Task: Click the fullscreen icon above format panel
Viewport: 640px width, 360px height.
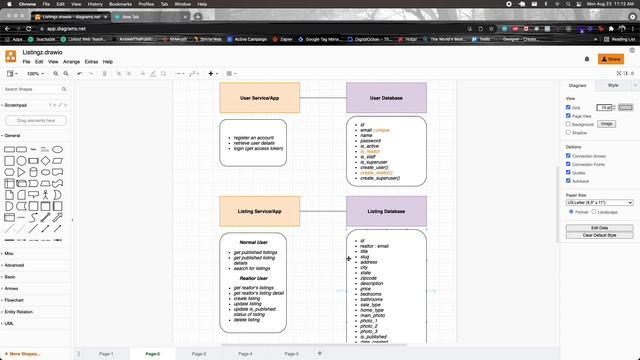Action: pos(619,73)
